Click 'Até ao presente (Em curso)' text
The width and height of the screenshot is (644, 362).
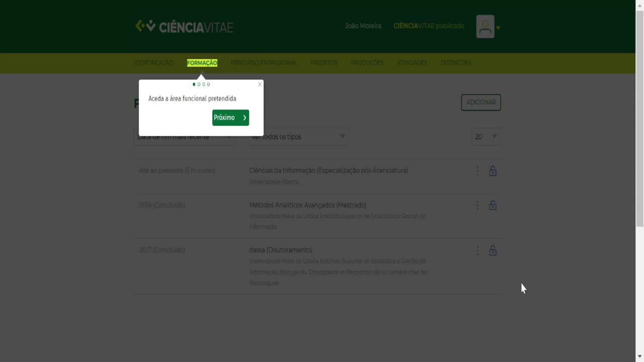tap(177, 170)
